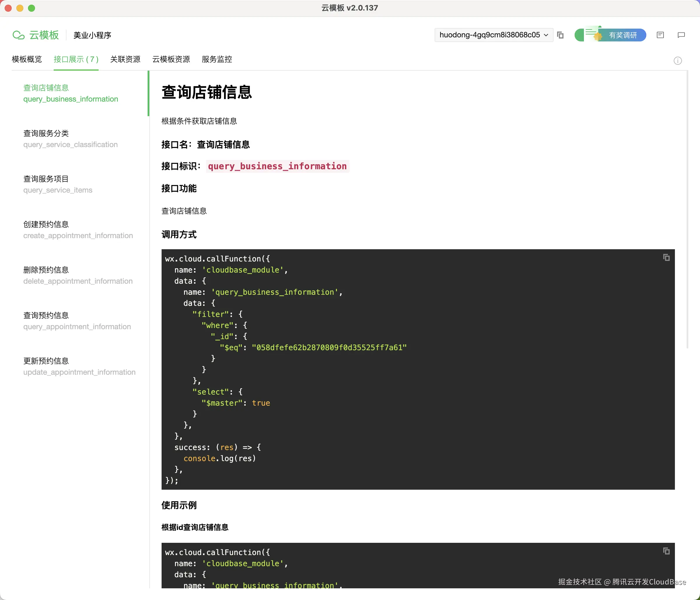700x600 pixels.
Task: Click the 云模板 cloud logo
Action: click(x=19, y=35)
